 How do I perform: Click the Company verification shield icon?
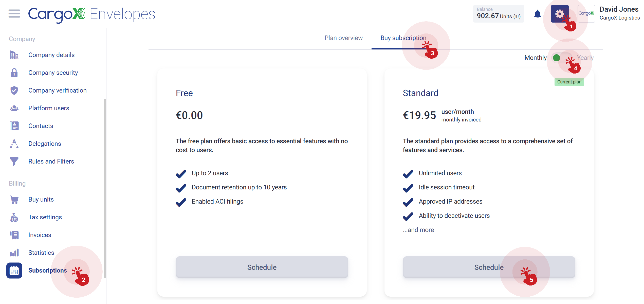(x=14, y=91)
